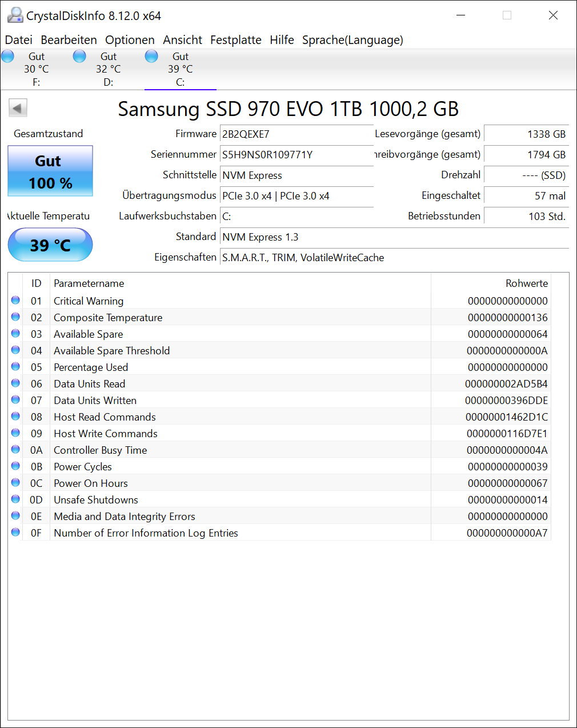Click the Drehzahl value ---- (SSD)
Screen dimensions: 577x728
(x=526, y=175)
